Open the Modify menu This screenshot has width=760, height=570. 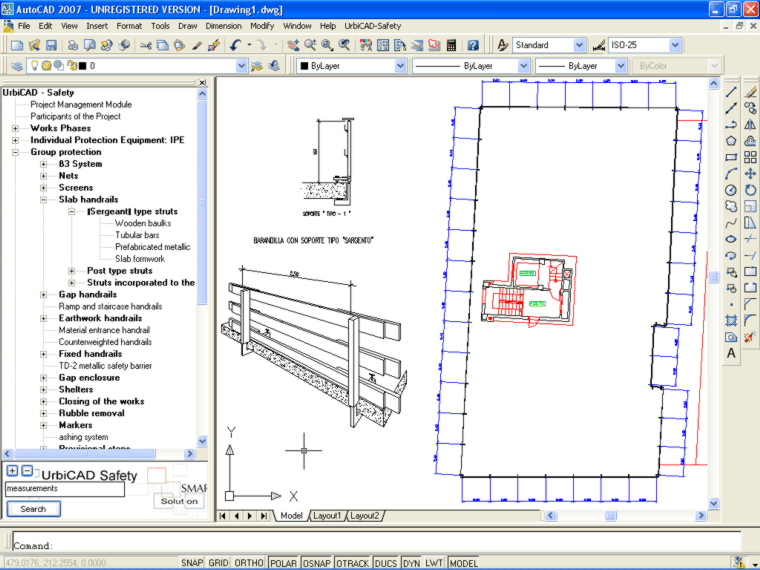tap(262, 26)
